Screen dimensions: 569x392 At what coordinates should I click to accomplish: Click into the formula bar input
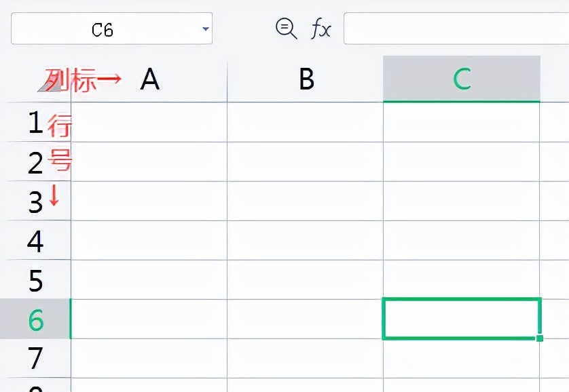(455, 28)
